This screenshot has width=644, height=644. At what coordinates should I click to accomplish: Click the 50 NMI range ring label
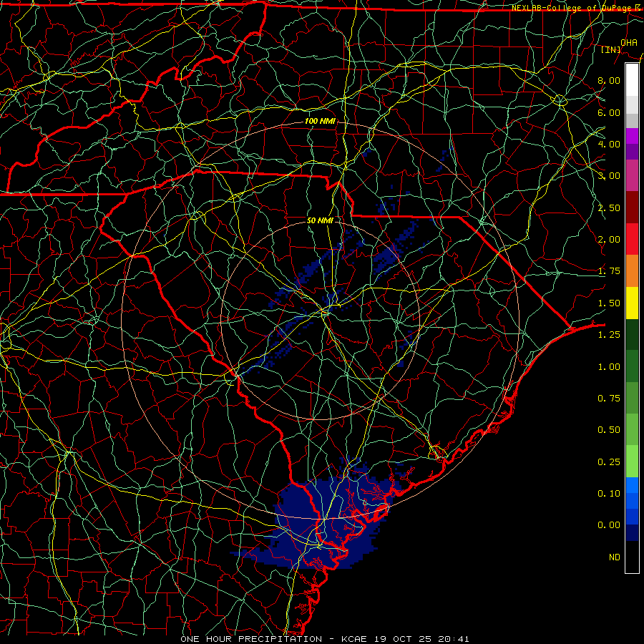tap(320, 220)
